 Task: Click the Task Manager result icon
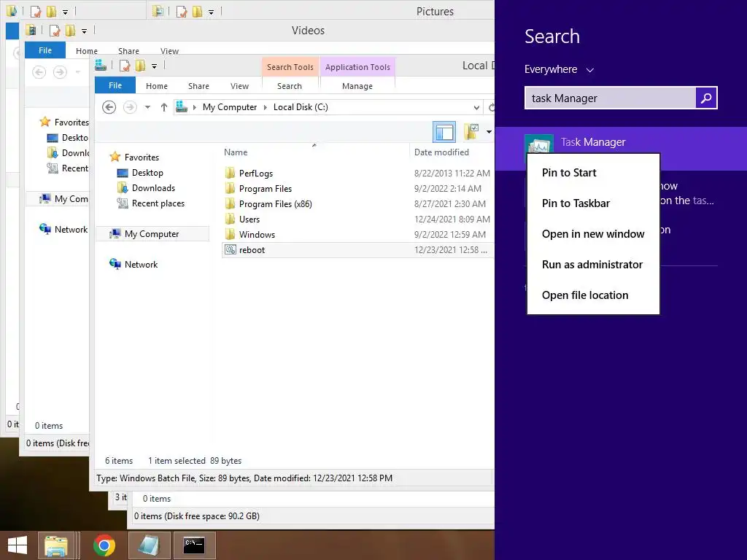[x=539, y=144]
